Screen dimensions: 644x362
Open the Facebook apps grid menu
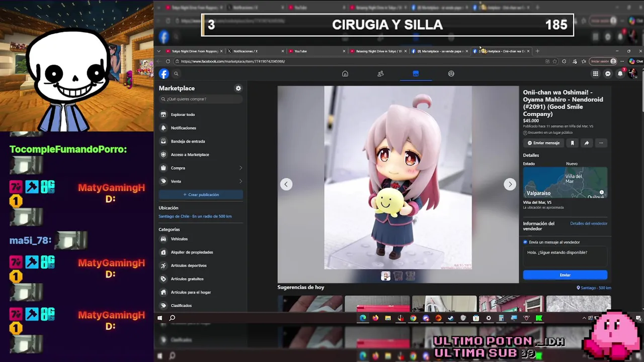pos(595,74)
